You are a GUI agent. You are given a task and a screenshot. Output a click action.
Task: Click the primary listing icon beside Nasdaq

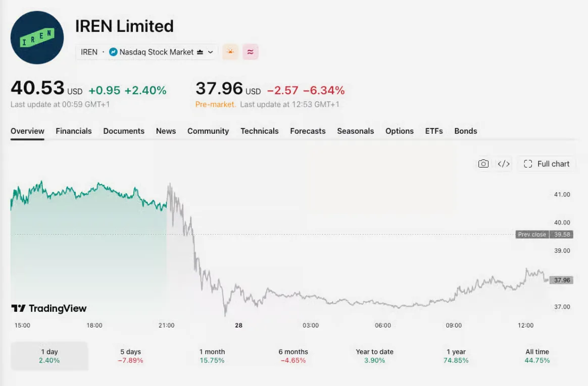click(200, 52)
